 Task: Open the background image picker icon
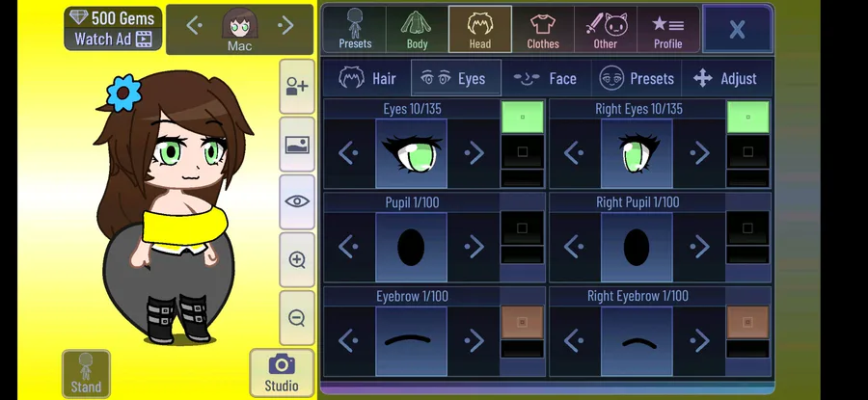pyautogui.click(x=297, y=145)
